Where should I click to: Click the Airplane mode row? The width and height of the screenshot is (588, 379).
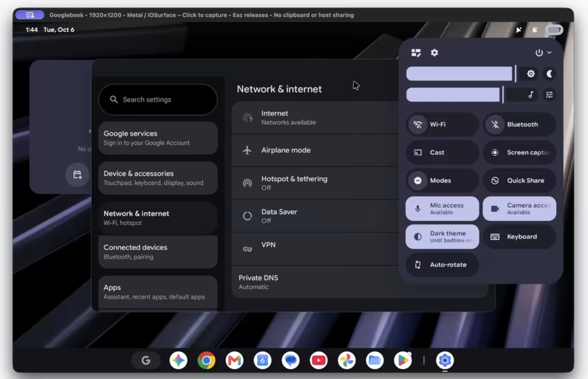point(315,150)
